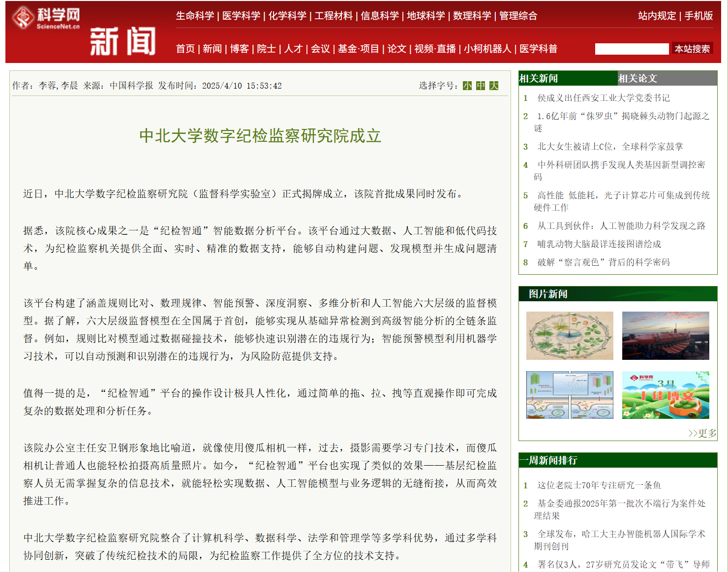The height and width of the screenshot is (572, 728).
Task: Open weekly ranking article 这位老院士70年专注研究一条鱼
Action: point(599,485)
